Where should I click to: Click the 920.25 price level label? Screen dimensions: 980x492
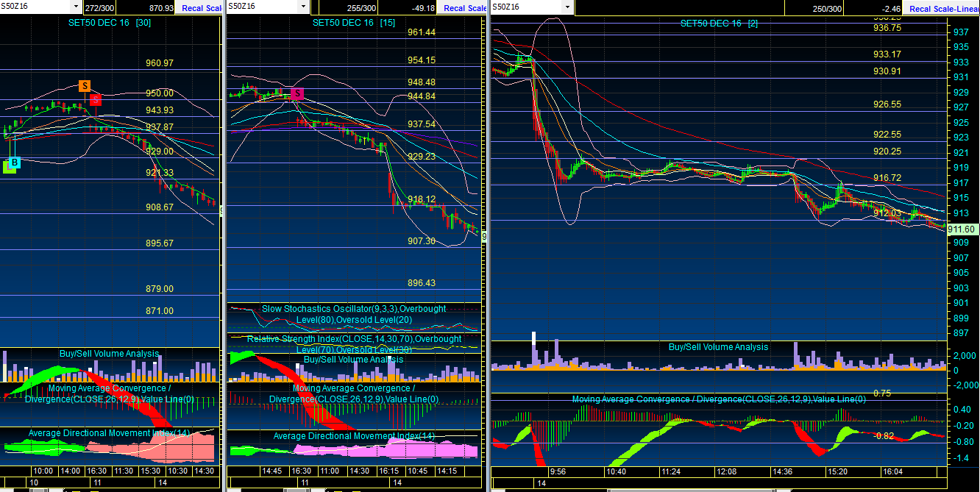point(887,151)
